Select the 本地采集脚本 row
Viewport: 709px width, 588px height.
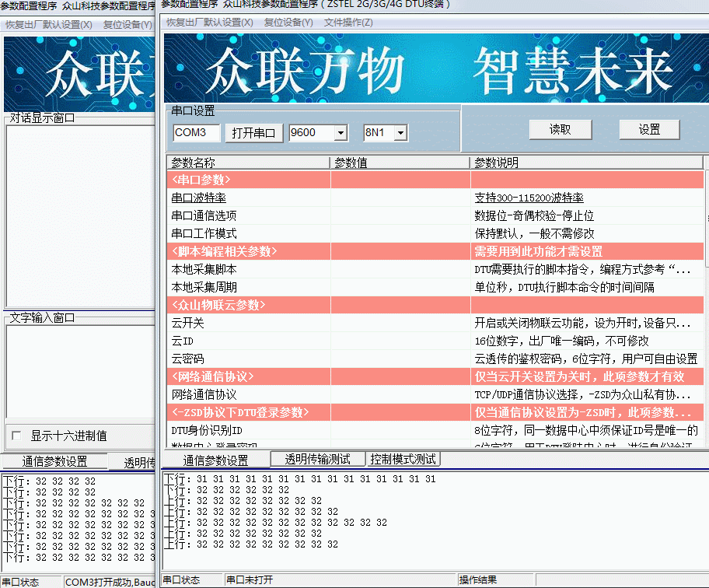point(435,269)
